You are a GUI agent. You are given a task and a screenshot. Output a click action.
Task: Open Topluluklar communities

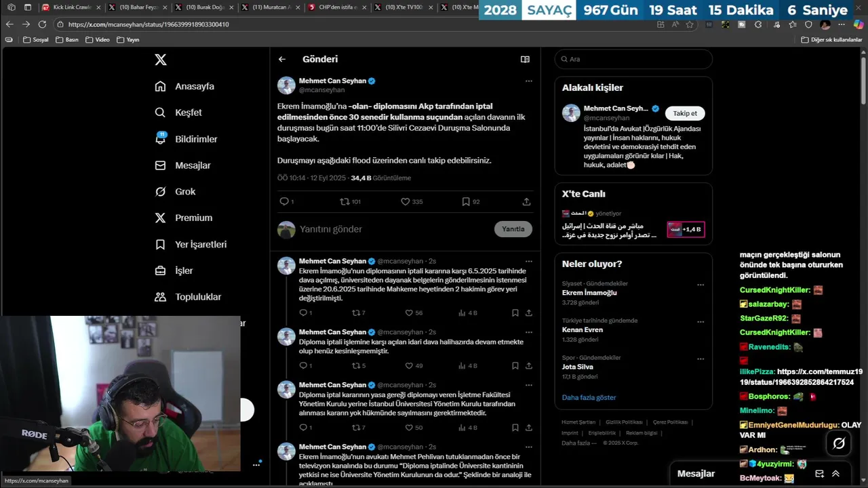(x=188, y=297)
